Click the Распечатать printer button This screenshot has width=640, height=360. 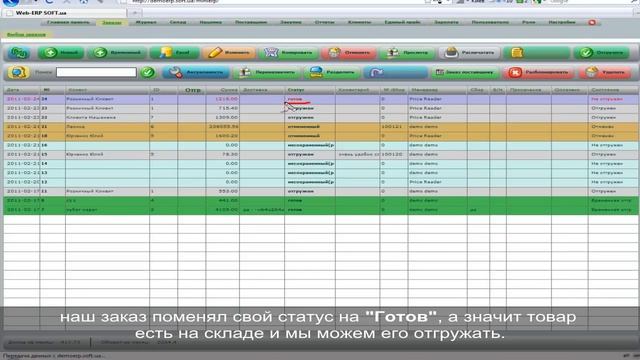[469, 53]
